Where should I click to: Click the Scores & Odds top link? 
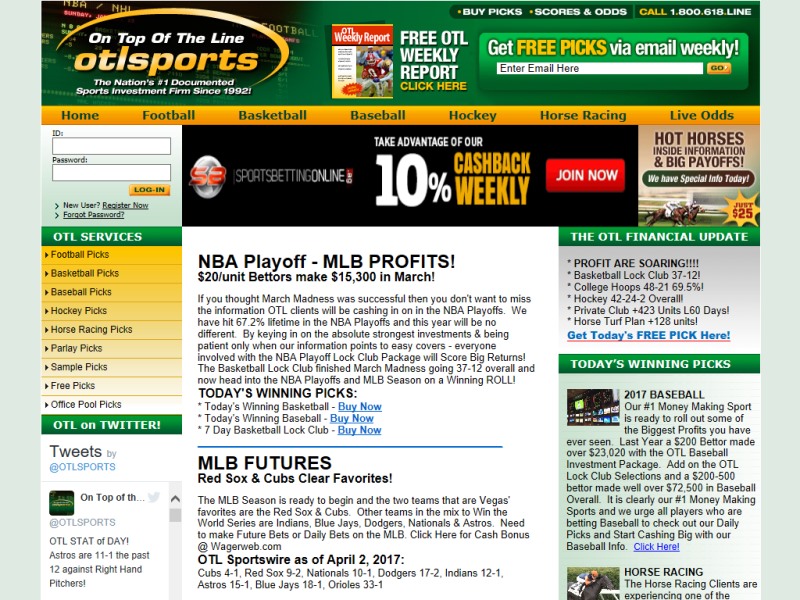point(578,12)
